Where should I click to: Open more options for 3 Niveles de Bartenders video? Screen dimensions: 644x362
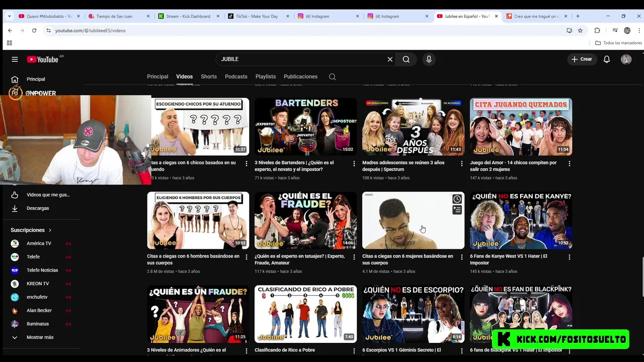[x=354, y=163]
